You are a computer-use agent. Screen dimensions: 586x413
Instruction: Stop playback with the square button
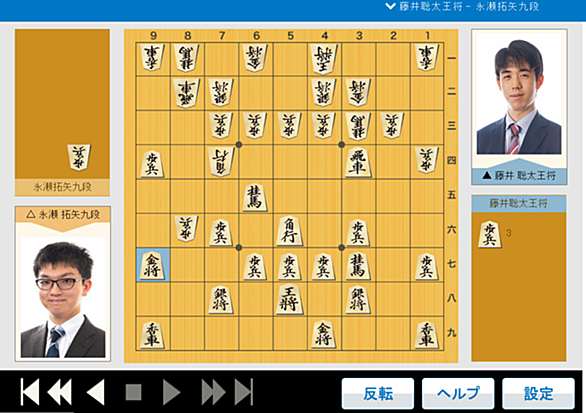tap(133, 392)
